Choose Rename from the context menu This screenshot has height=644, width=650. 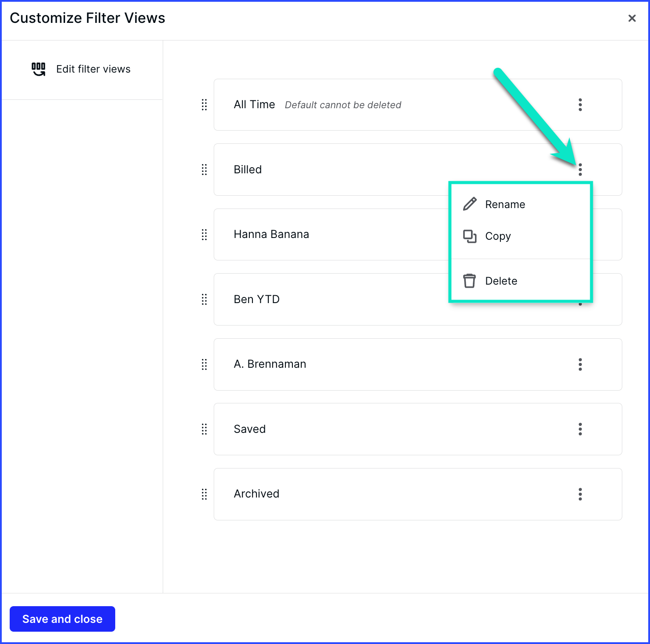521,204
